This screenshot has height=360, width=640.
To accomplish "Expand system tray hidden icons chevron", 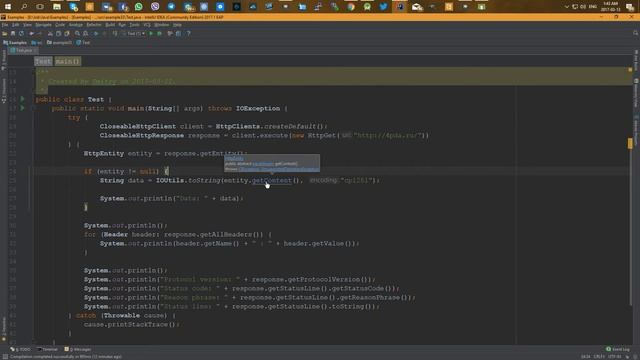I will (x=567, y=7).
